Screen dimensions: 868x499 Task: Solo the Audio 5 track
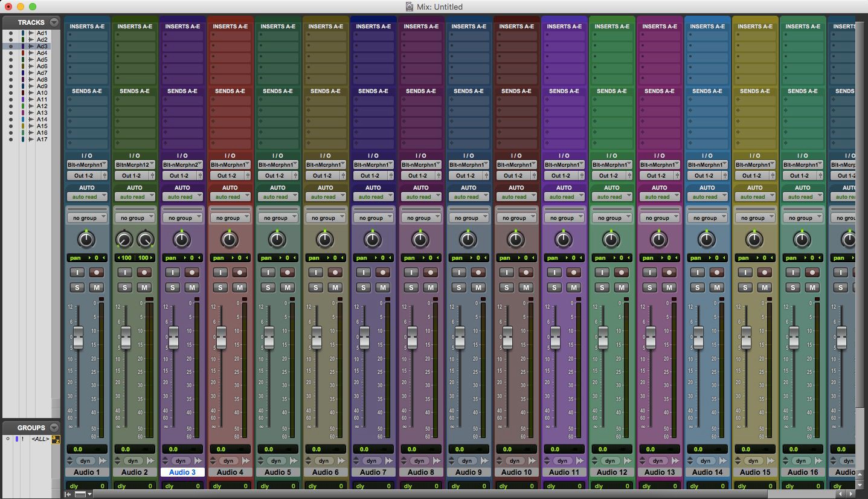[268, 288]
